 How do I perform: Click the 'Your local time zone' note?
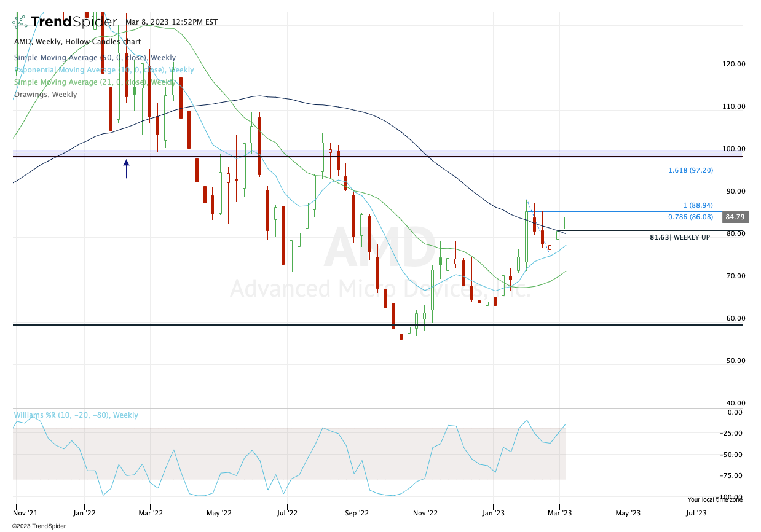point(715,500)
